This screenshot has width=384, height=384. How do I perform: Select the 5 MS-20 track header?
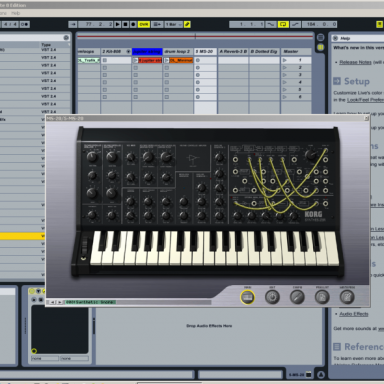coord(205,51)
